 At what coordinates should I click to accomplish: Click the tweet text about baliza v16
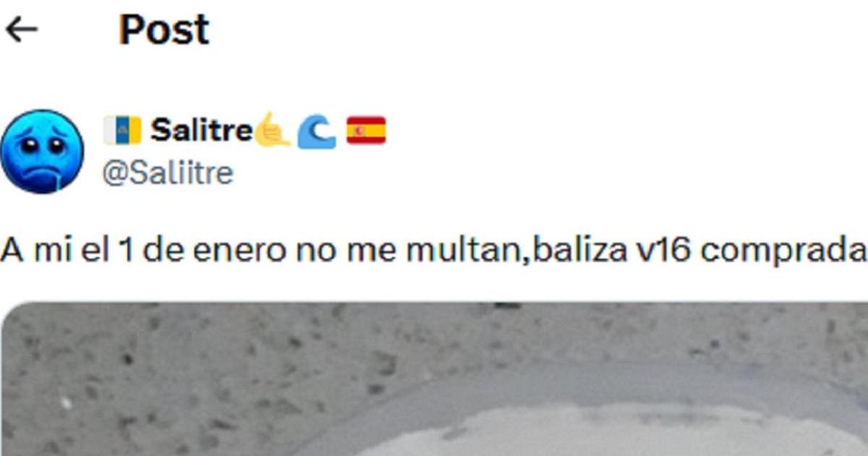pos(434,250)
